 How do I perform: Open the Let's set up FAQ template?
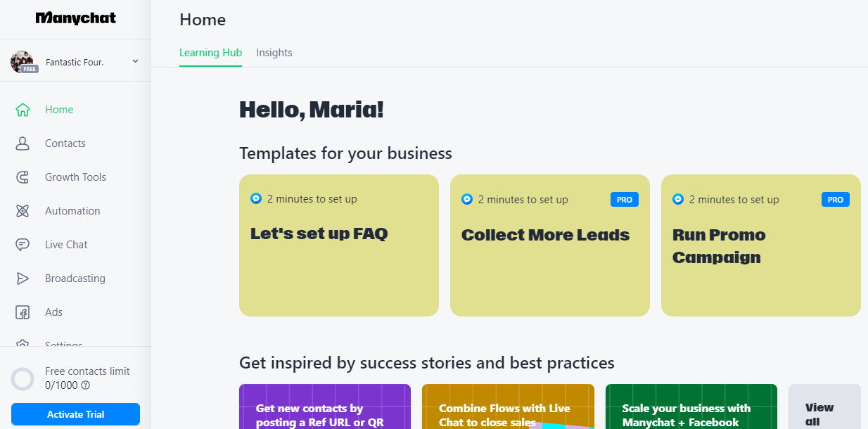[x=338, y=245]
